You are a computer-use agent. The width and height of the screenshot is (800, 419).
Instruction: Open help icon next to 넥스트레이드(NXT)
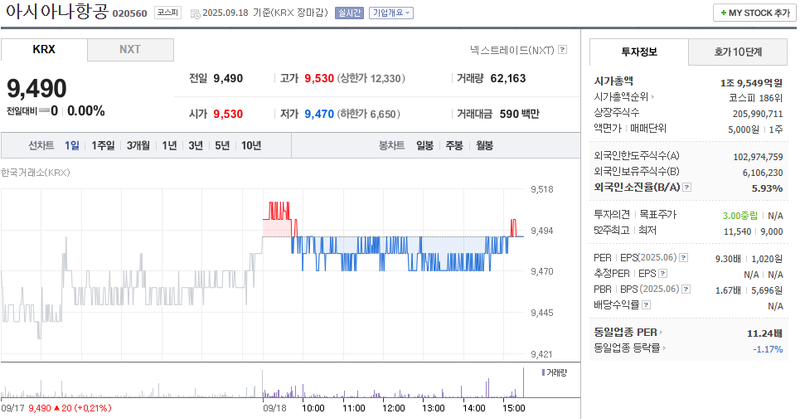click(x=562, y=50)
